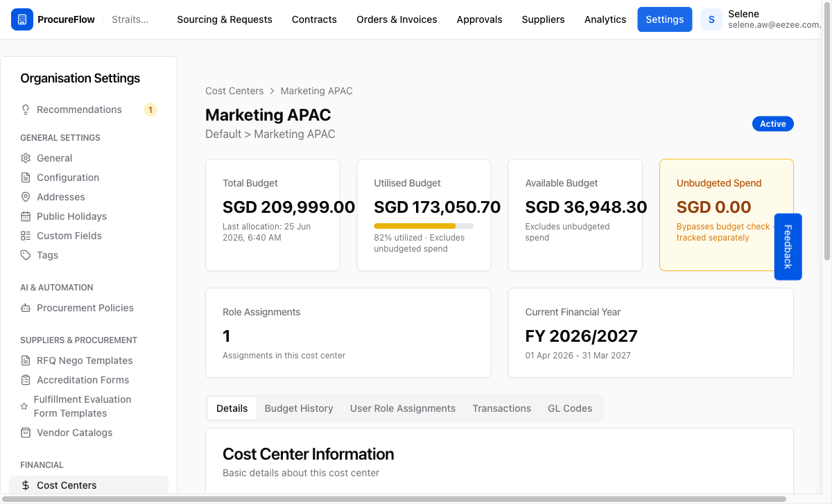832x504 pixels.
Task: Click the Cost Center Information heading
Action: (x=309, y=454)
